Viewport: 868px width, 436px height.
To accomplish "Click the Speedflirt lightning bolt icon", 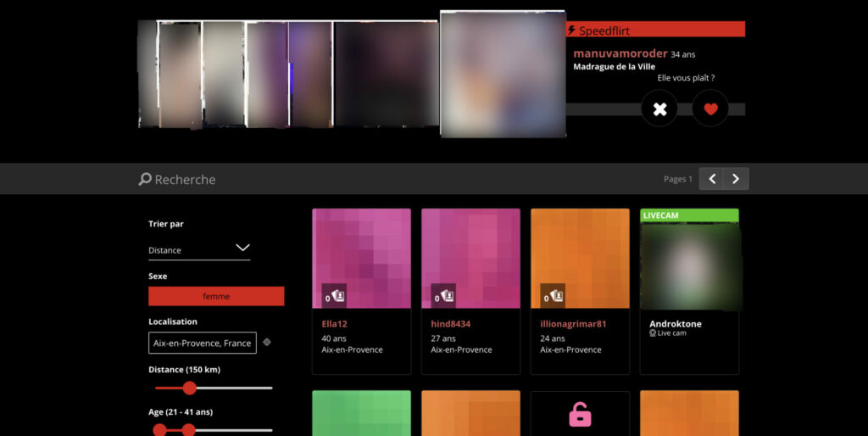I will [571, 30].
